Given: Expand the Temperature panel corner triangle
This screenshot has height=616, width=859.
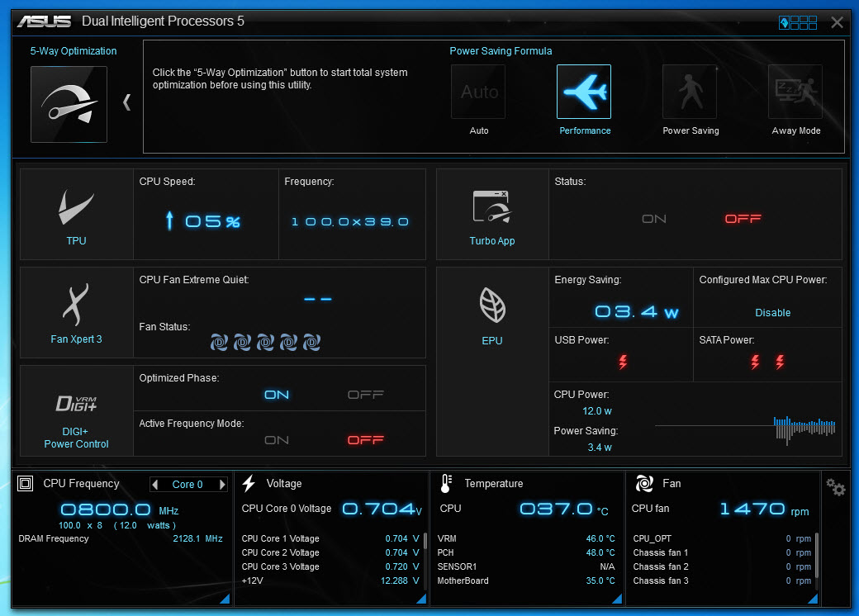Looking at the screenshot, I should point(617,599).
